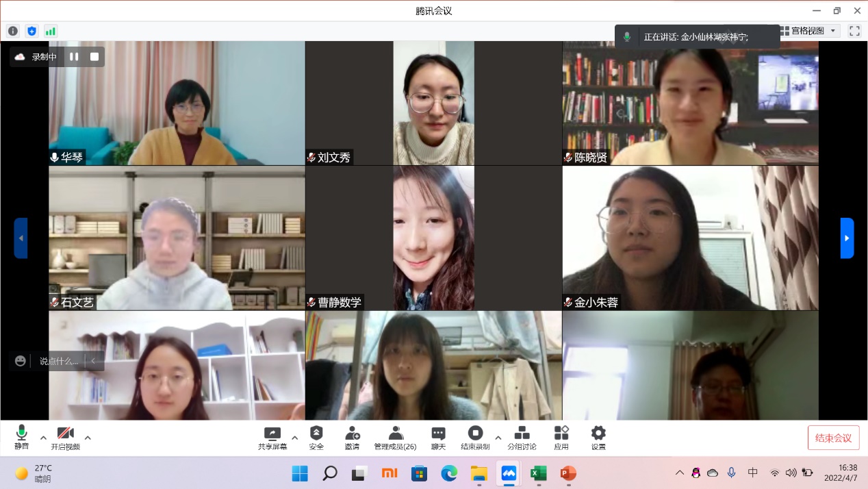Expand the arrow beside 共享屏幕
This screenshot has height=489, width=868.
point(295,438)
